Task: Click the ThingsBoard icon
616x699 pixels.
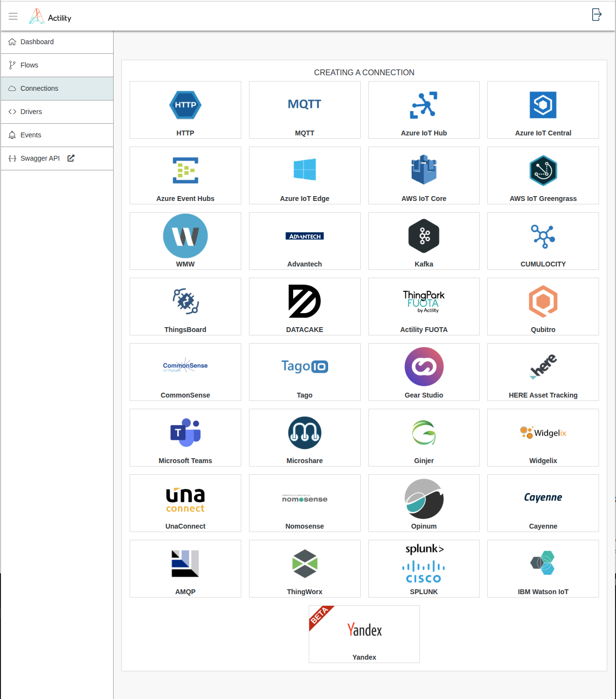Action: point(185,301)
